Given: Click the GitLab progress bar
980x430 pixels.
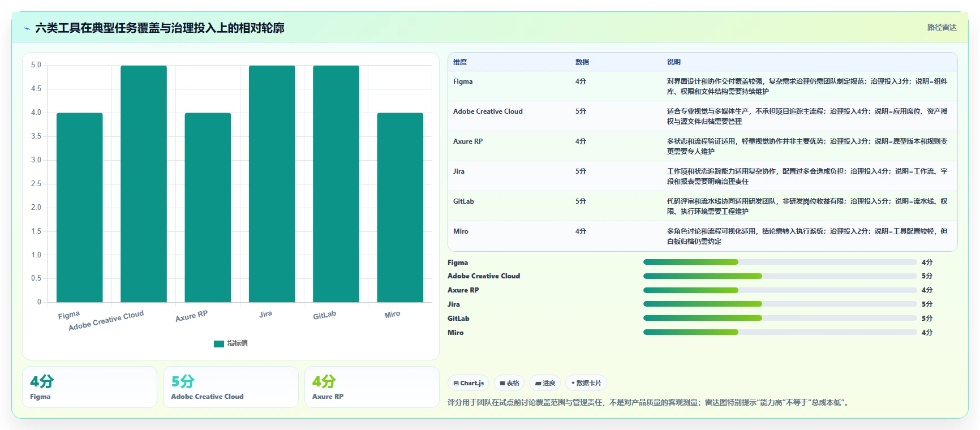Looking at the screenshot, I should click(x=780, y=318).
